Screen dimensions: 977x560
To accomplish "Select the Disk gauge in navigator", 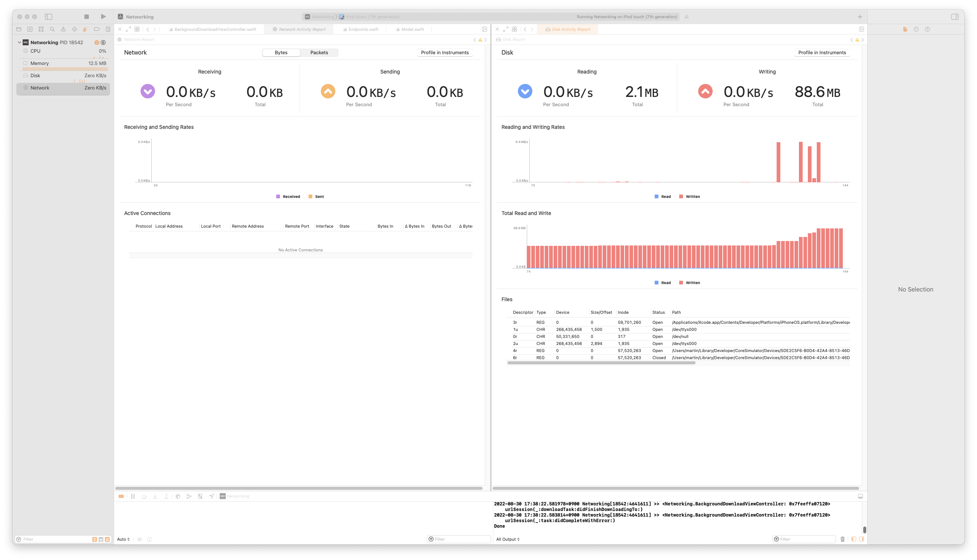I will point(64,75).
